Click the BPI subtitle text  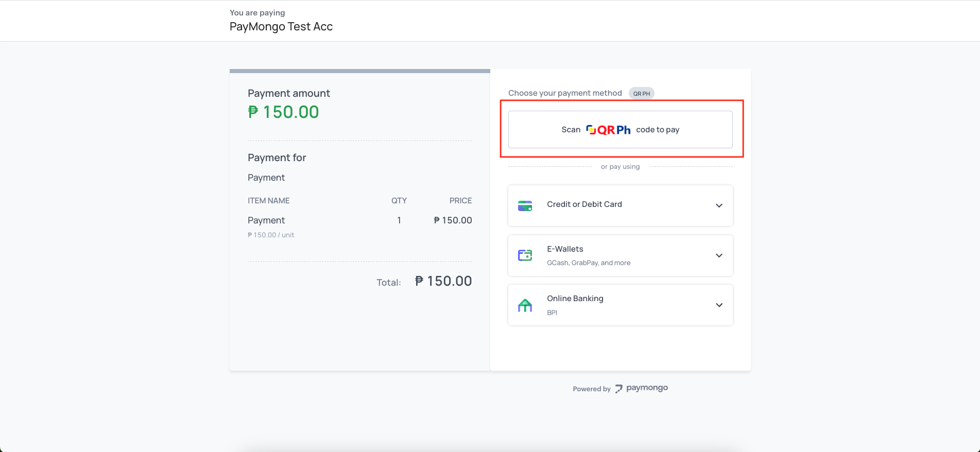pos(552,313)
